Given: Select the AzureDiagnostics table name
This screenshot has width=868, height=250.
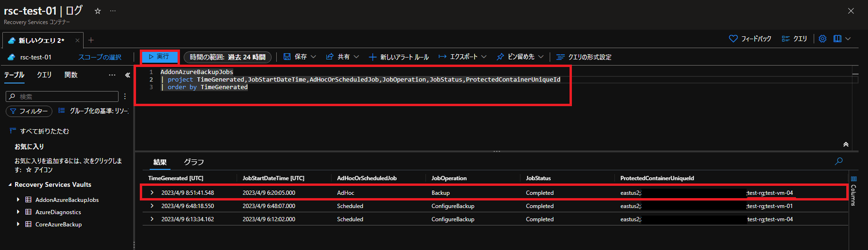Looking at the screenshot, I should [x=58, y=212].
